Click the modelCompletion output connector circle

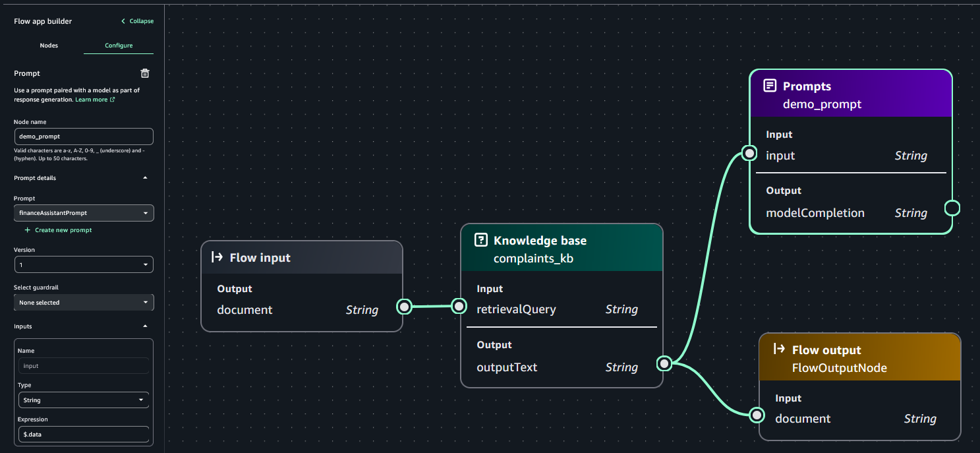pos(952,208)
